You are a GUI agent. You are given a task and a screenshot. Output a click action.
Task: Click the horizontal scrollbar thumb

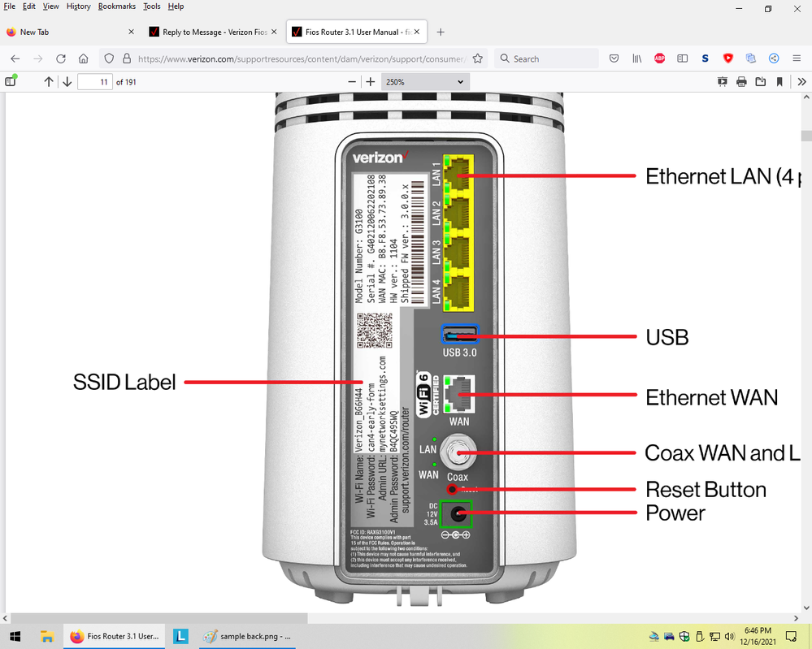coord(159,618)
